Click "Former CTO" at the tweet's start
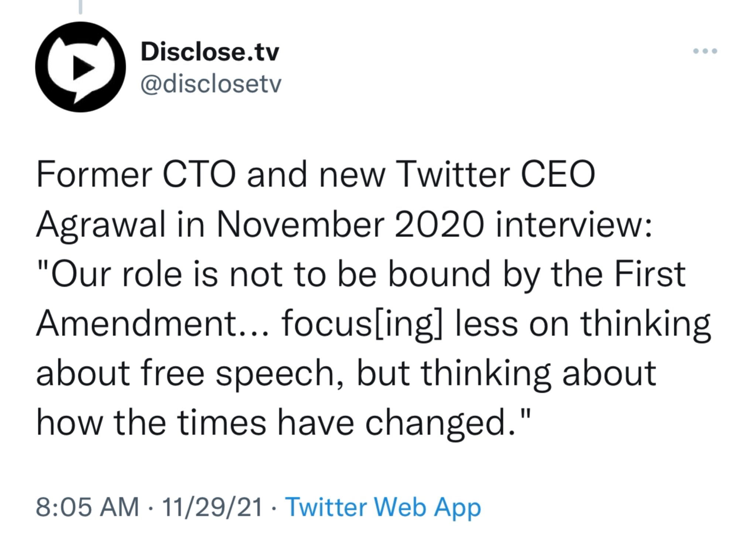This screenshot has height=535, width=756. tap(136, 175)
